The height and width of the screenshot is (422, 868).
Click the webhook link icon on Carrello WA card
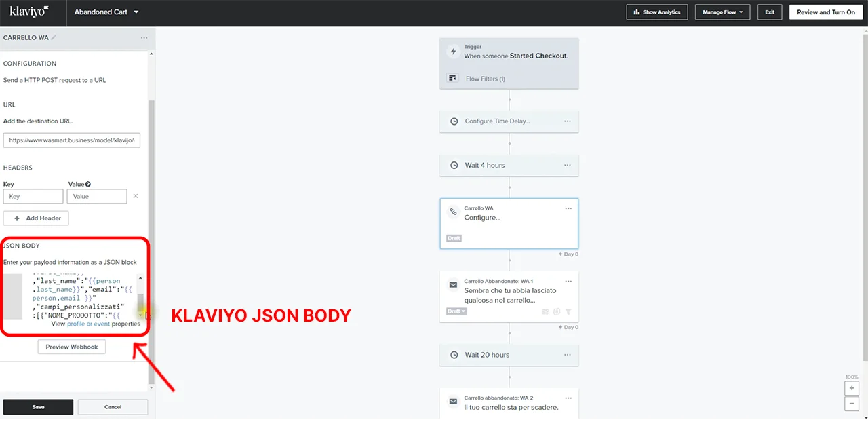pyautogui.click(x=453, y=212)
